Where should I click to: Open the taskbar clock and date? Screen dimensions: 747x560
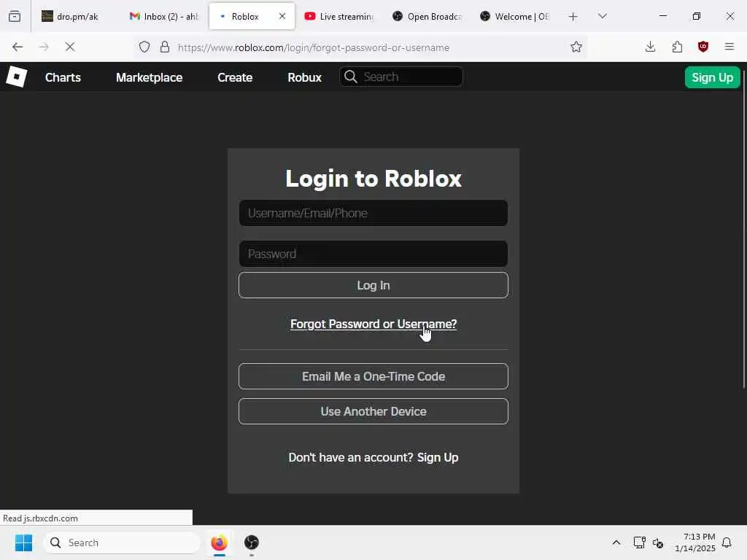point(694,542)
